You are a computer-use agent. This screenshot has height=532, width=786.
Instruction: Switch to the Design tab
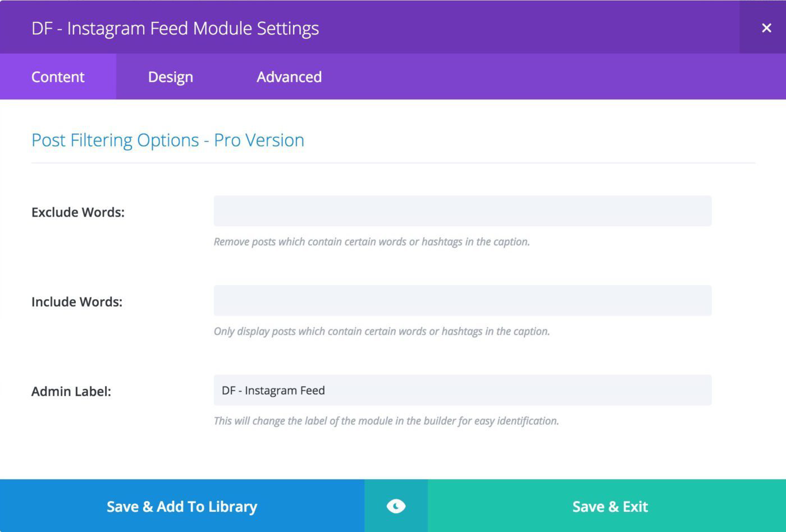pyautogui.click(x=170, y=77)
